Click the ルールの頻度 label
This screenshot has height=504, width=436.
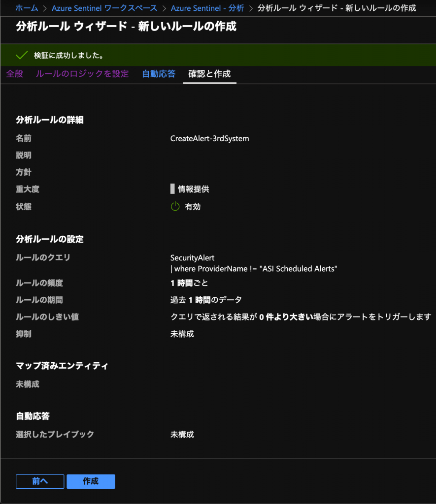point(39,283)
